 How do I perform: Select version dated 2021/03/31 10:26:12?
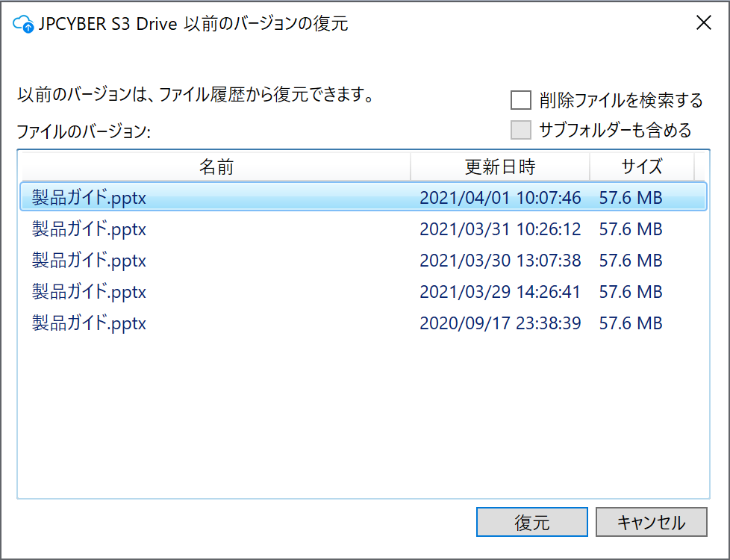click(364, 228)
